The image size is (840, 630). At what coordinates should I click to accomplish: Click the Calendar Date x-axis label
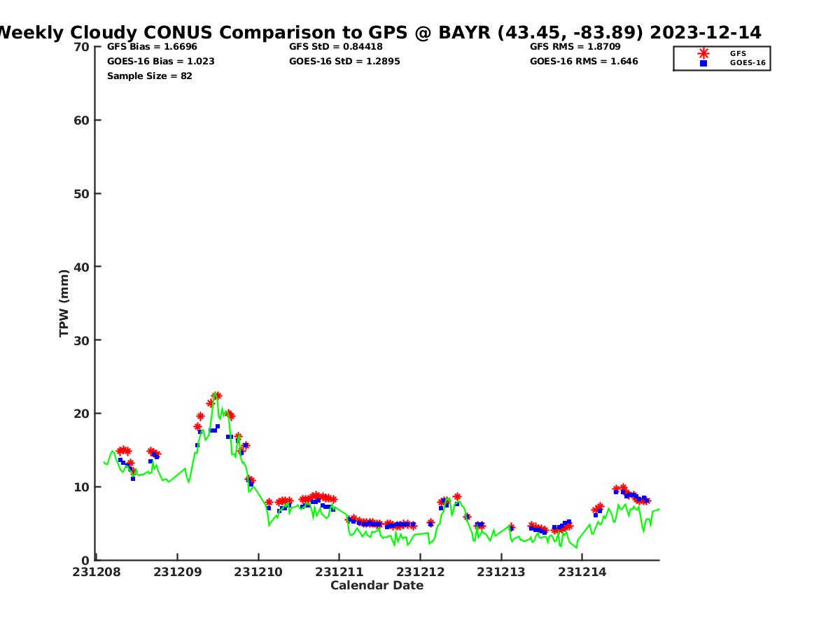point(377,586)
